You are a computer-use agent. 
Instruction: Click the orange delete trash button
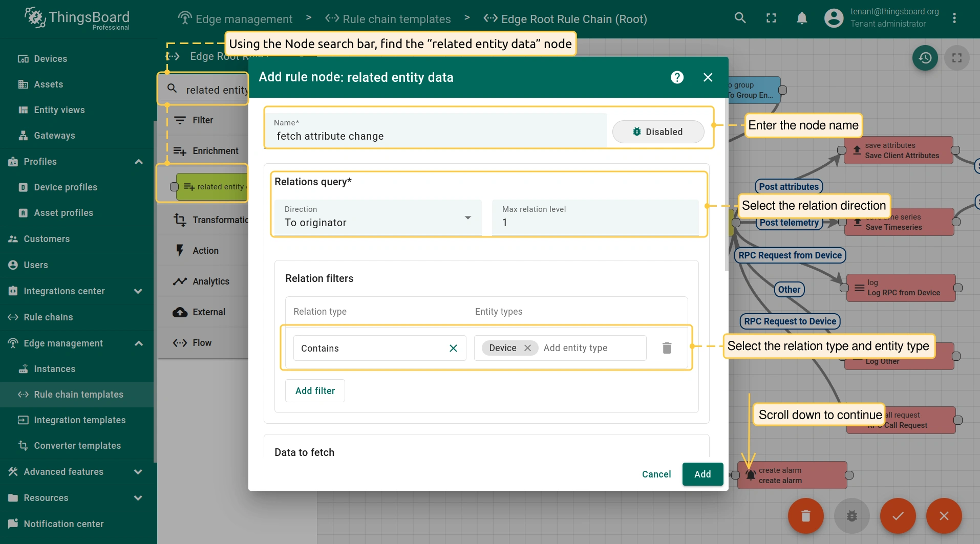805,516
